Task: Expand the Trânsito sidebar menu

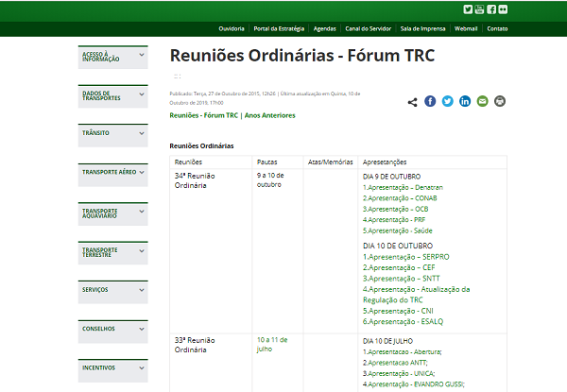Action: coord(113,133)
